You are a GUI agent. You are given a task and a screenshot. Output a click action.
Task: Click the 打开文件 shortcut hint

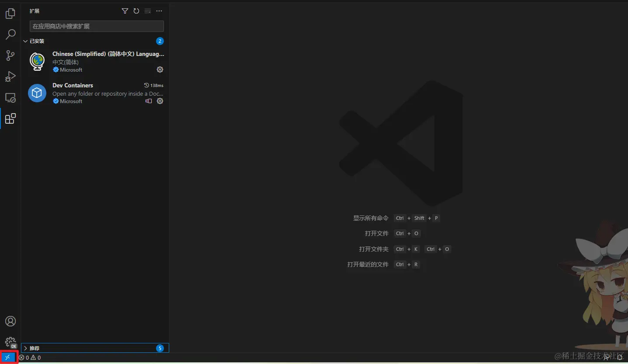[377, 233]
